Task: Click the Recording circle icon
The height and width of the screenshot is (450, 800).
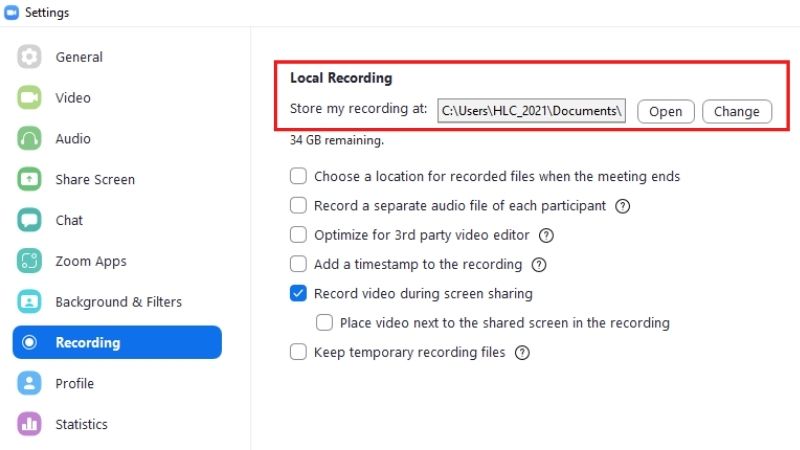Action: 29,342
